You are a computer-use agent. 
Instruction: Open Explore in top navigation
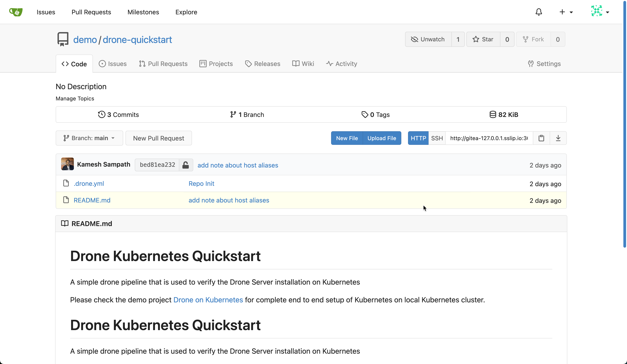(x=186, y=12)
